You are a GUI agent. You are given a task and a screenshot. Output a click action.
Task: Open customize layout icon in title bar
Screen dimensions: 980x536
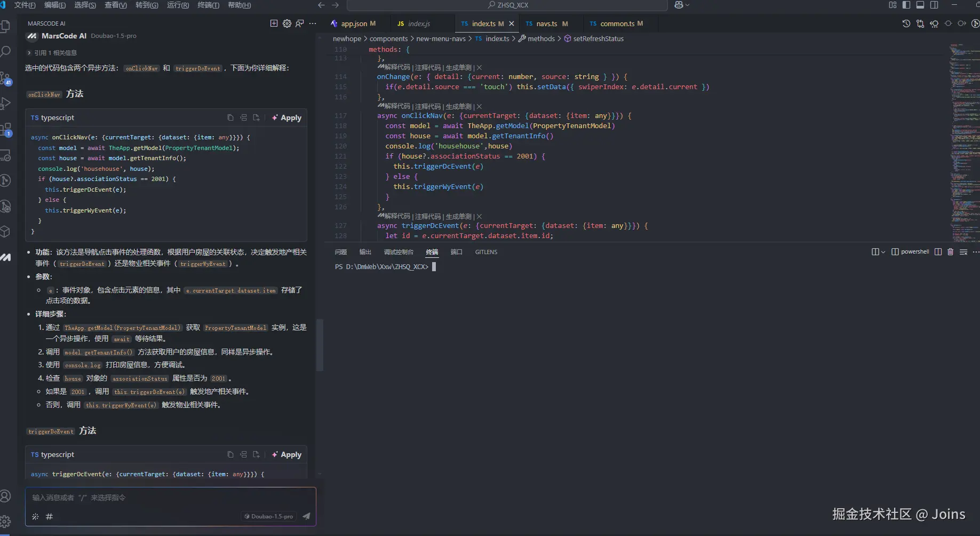[x=893, y=5]
